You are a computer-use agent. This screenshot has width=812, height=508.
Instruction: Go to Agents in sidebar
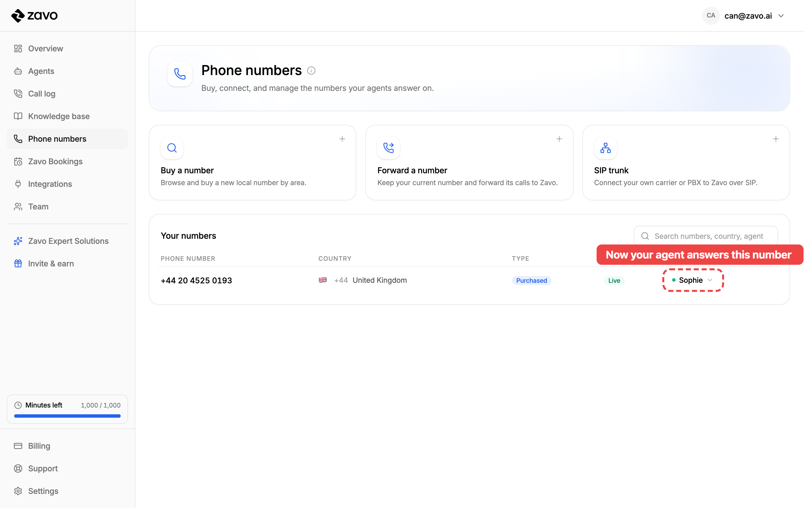tap(67, 71)
